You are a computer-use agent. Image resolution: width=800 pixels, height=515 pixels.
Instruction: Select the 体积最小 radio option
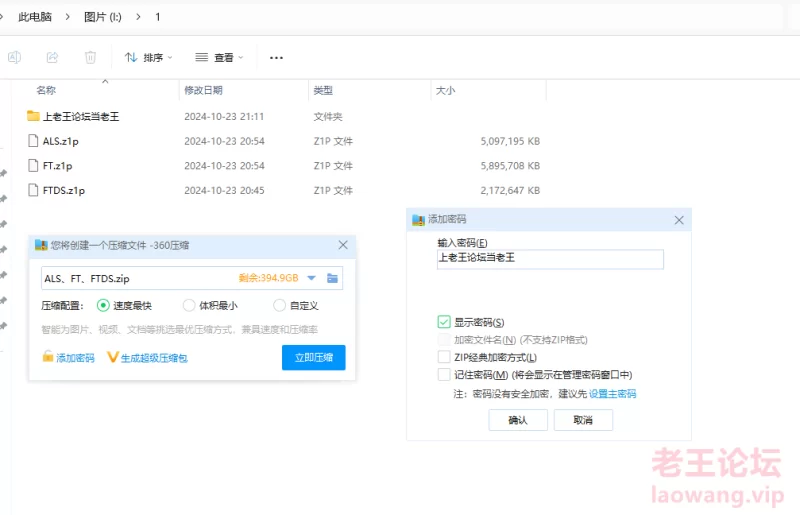tap(189, 305)
